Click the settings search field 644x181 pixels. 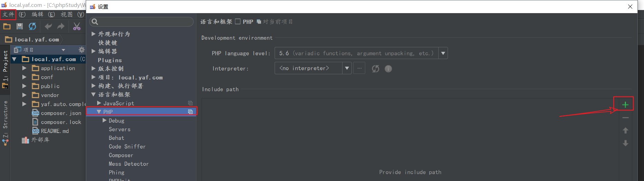(141, 22)
